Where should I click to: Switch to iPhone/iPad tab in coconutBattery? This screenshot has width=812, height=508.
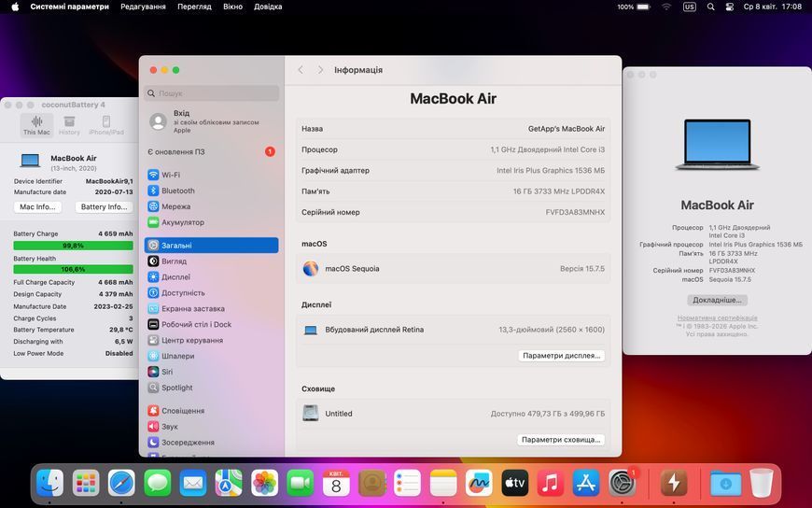click(106, 125)
